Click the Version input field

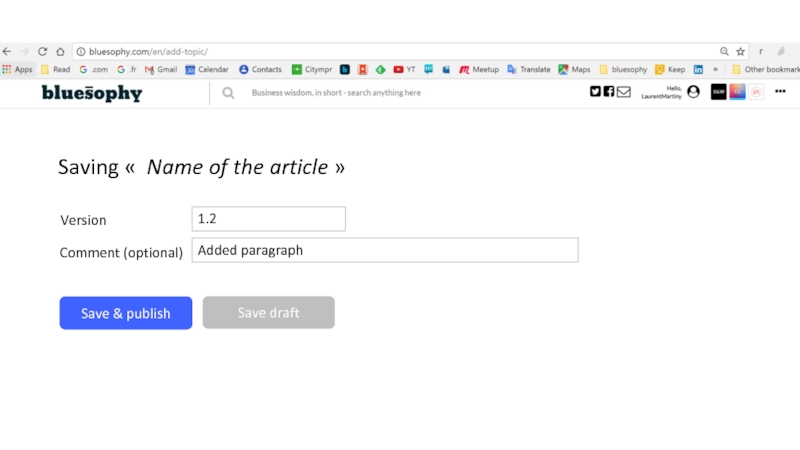(268, 219)
